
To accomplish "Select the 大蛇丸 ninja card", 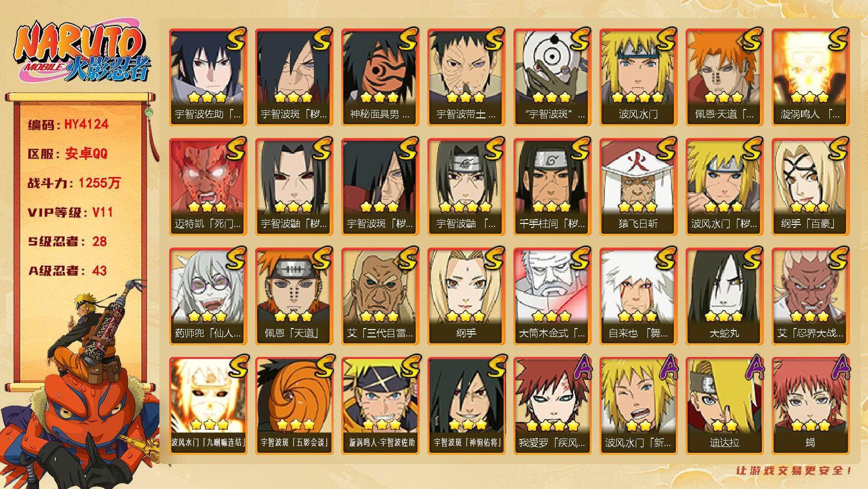I will (724, 296).
